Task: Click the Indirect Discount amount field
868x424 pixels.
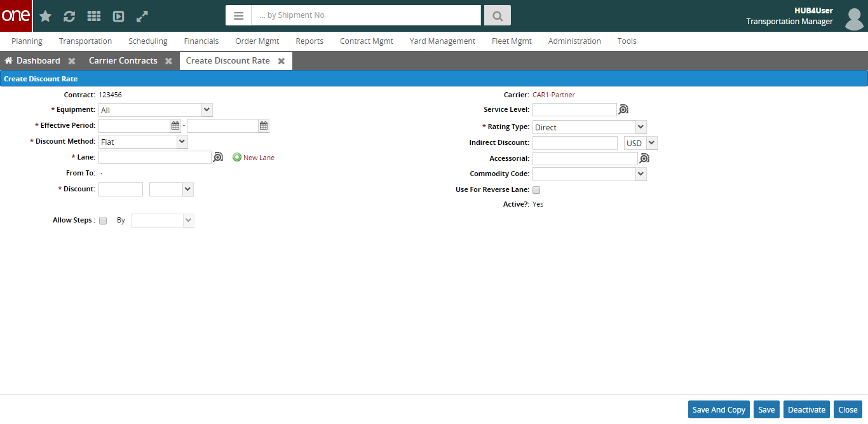Action: coord(575,143)
